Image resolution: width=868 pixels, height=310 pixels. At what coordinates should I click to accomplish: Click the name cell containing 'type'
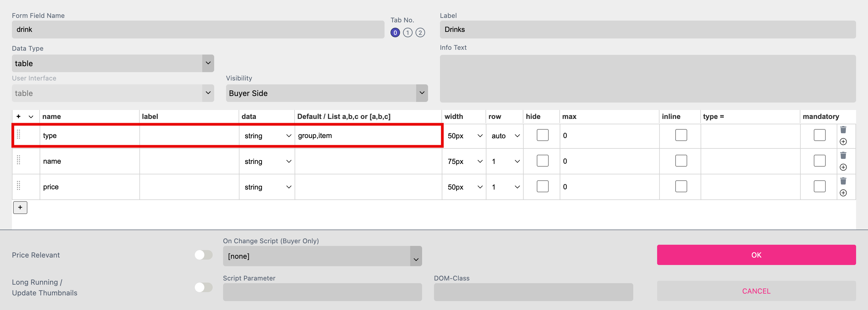pos(90,136)
